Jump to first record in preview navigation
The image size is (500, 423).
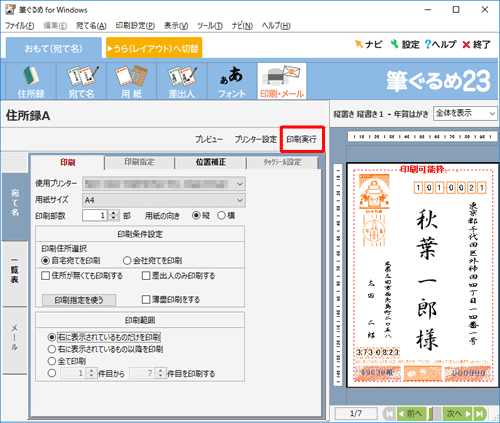(x=389, y=414)
